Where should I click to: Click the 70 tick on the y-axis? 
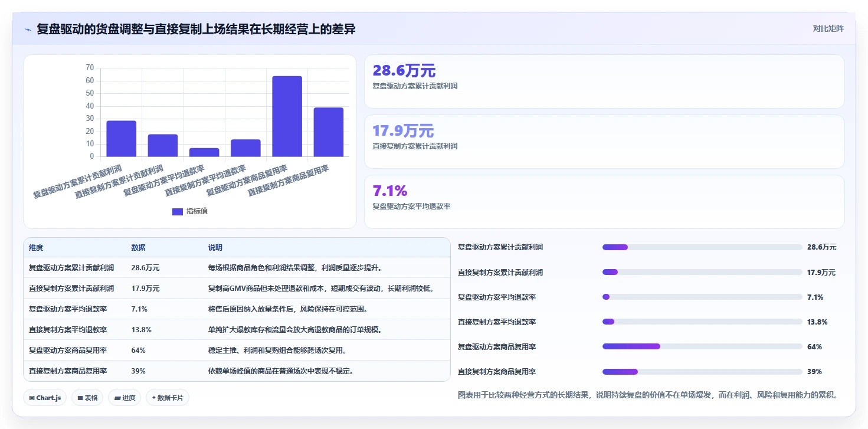[x=90, y=68]
